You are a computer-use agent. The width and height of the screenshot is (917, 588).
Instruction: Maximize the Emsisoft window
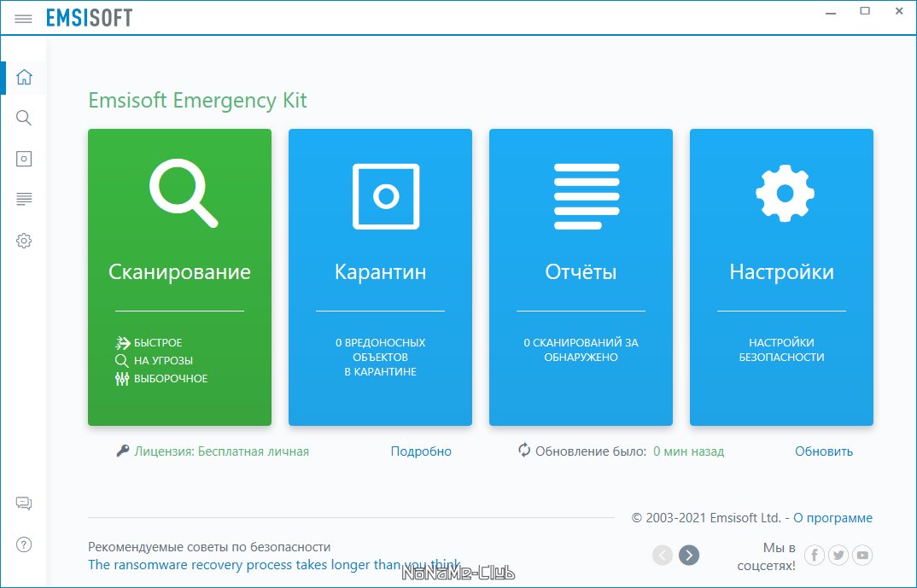click(865, 11)
